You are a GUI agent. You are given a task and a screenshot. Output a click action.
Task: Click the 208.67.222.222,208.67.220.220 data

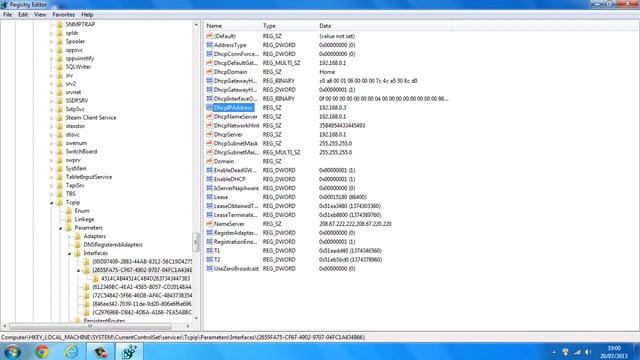point(355,224)
